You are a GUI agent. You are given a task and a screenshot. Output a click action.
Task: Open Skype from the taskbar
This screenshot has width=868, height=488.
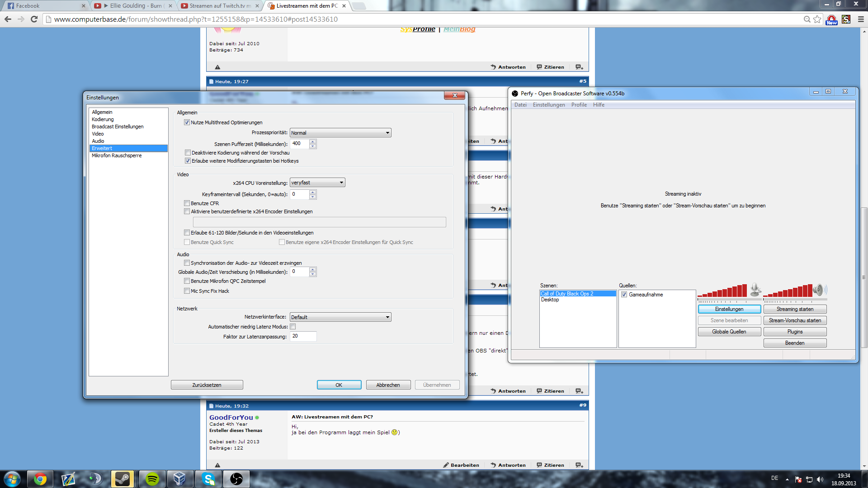tap(208, 479)
